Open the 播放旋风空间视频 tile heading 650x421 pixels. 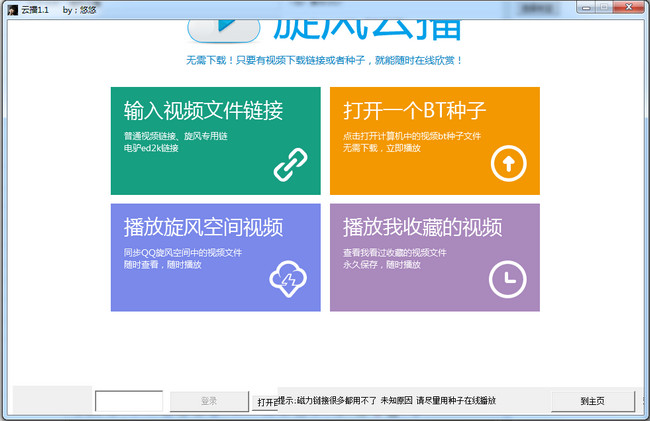(203, 227)
